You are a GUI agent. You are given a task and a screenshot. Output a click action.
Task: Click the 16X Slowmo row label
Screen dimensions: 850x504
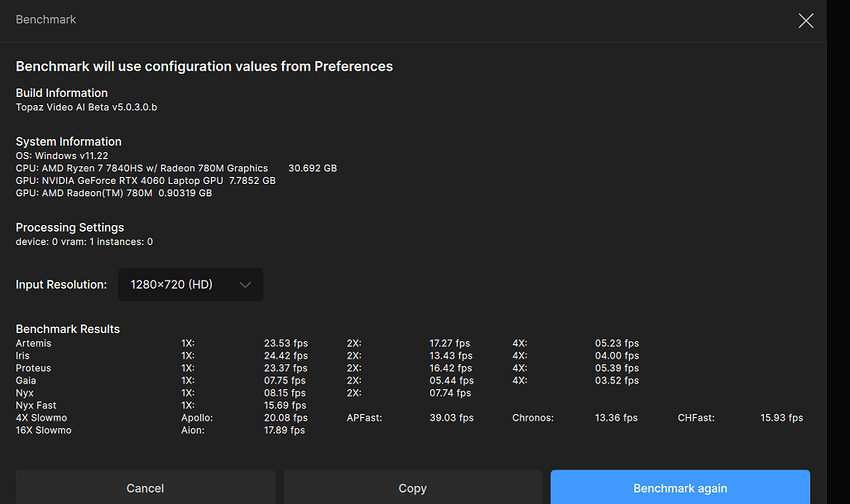point(43,430)
